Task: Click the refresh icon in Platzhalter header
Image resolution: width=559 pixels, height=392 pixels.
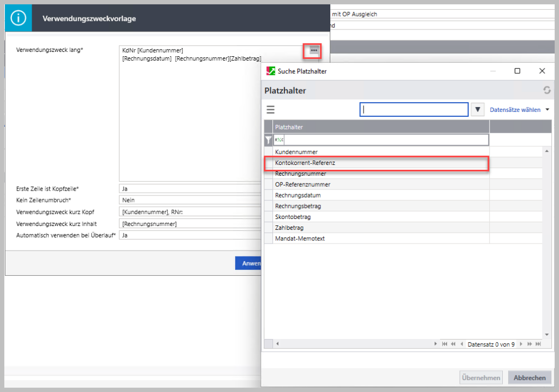Action: point(546,91)
